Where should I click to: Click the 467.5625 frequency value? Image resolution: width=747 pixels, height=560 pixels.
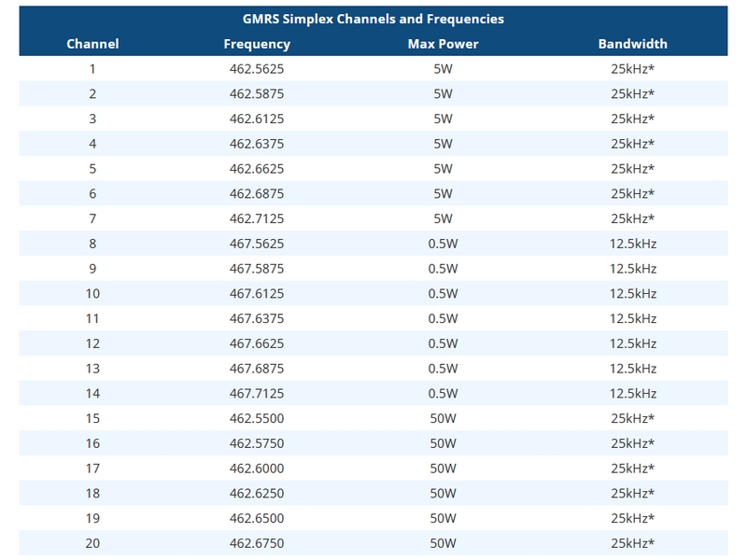coord(257,244)
